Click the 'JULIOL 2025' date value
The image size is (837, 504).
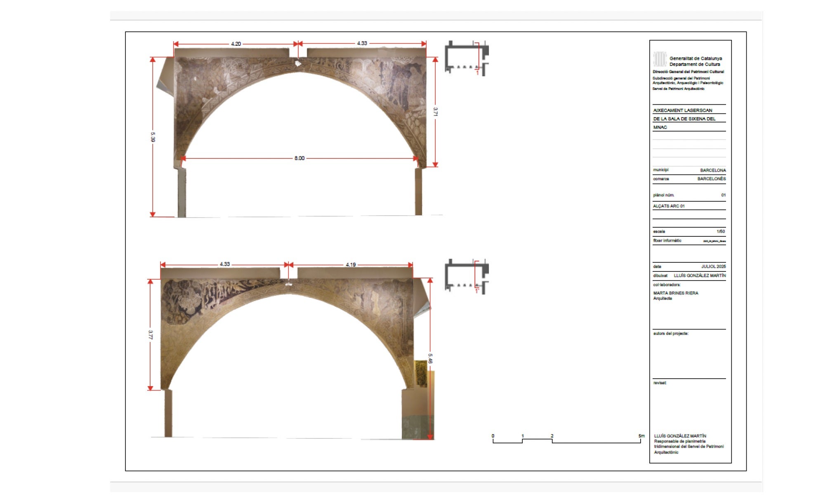coord(714,266)
